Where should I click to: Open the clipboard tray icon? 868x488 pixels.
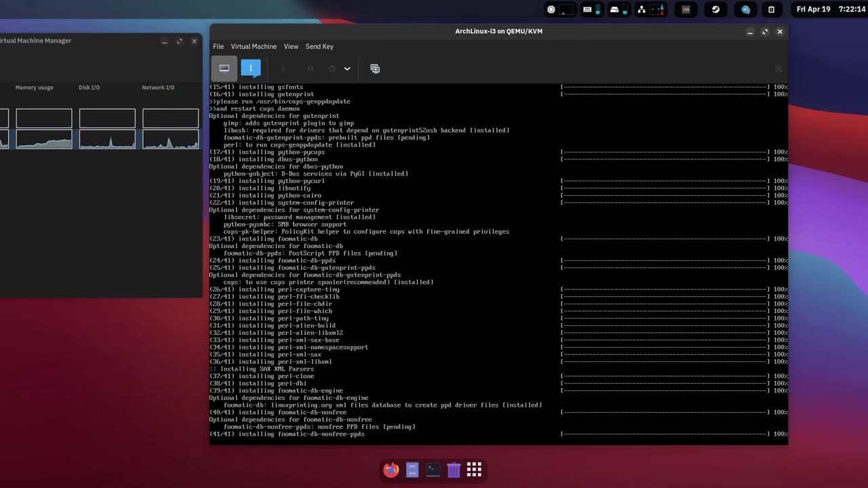click(x=771, y=9)
